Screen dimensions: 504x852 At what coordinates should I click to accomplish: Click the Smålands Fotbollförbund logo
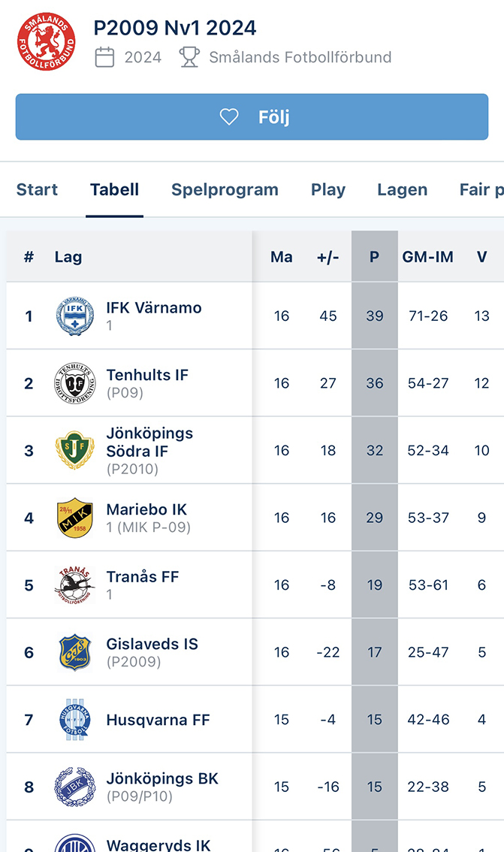click(47, 41)
